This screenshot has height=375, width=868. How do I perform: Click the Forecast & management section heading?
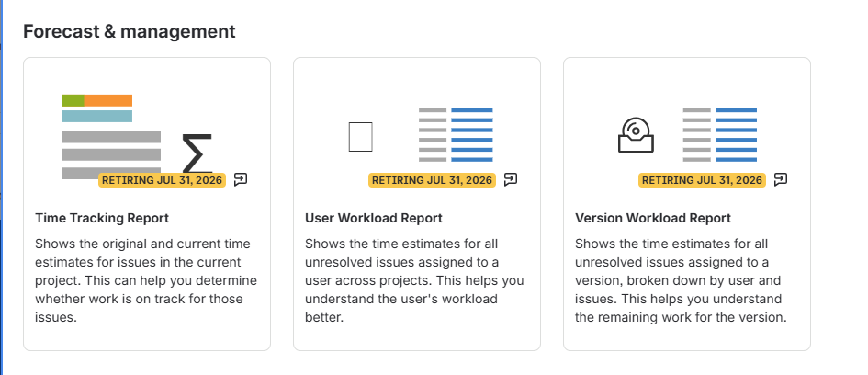129,31
